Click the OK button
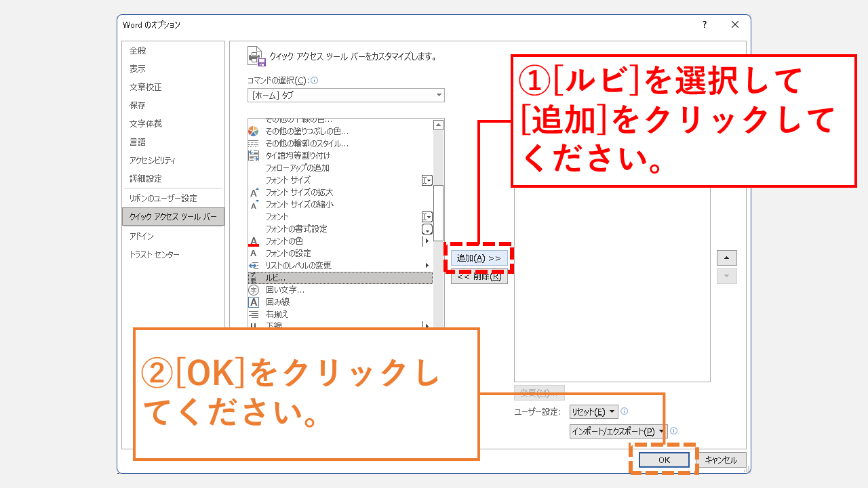Image resolution: width=868 pixels, height=488 pixels. coord(663,459)
